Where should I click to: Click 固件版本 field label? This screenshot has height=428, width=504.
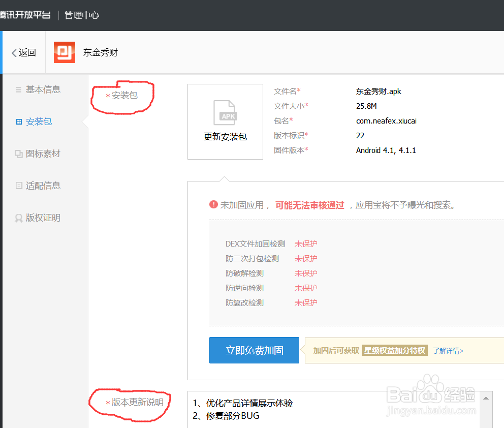click(x=291, y=150)
